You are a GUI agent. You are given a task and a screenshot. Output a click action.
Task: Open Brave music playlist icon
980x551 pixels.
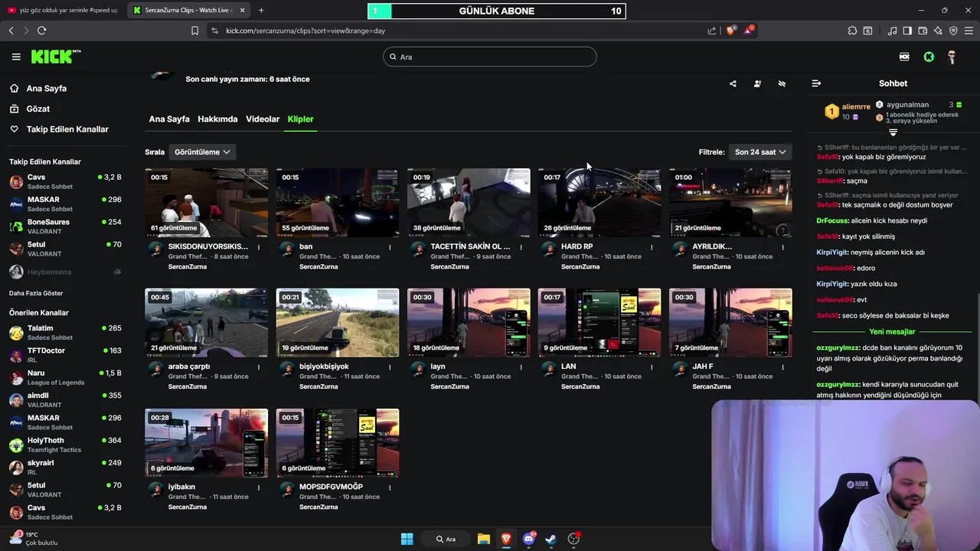pos(892,31)
